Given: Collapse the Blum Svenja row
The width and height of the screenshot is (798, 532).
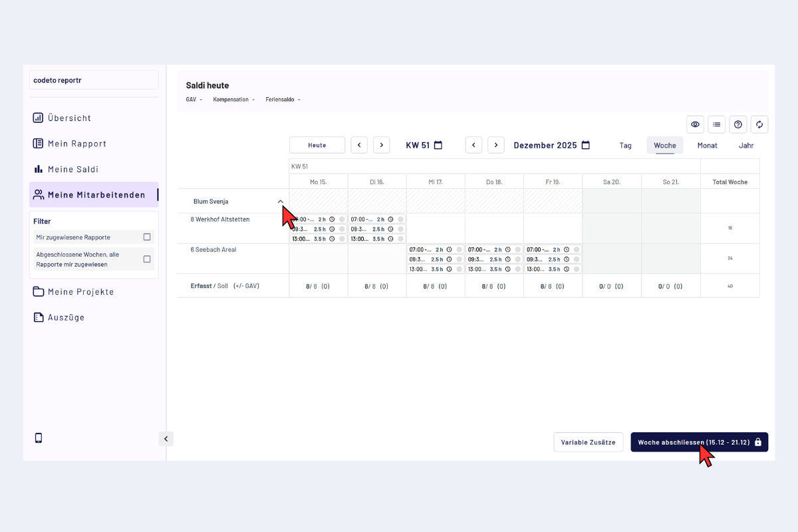Looking at the screenshot, I should (280, 201).
